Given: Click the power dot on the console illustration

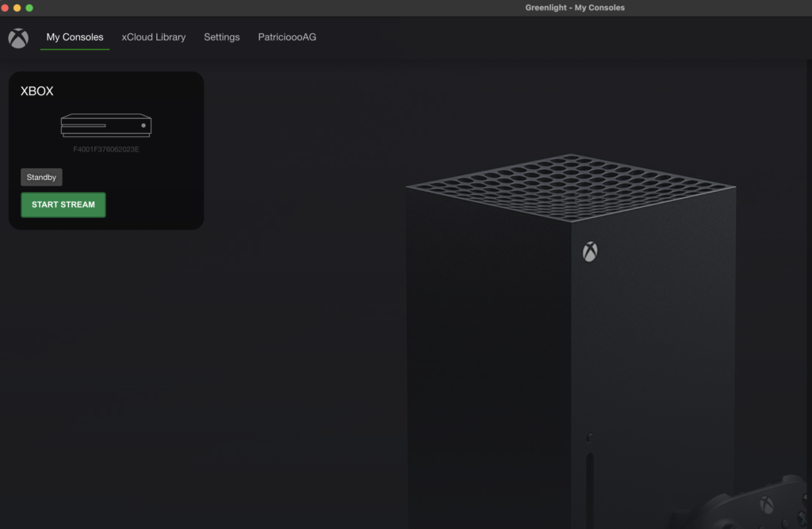Looking at the screenshot, I should [x=144, y=125].
